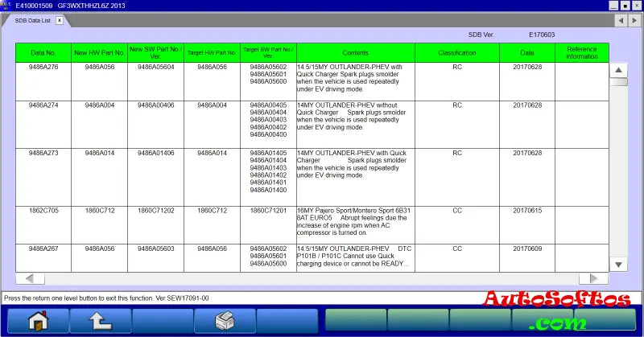Screen dimensions: 644x337
Task: Click new SW part 1860C71202
Action: click(155, 211)
